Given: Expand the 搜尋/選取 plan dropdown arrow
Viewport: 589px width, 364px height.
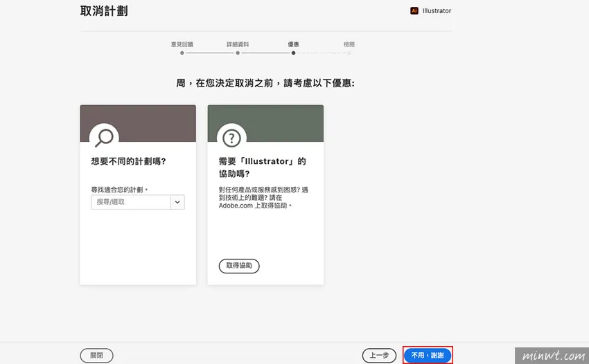Looking at the screenshot, I should (177, 202).
